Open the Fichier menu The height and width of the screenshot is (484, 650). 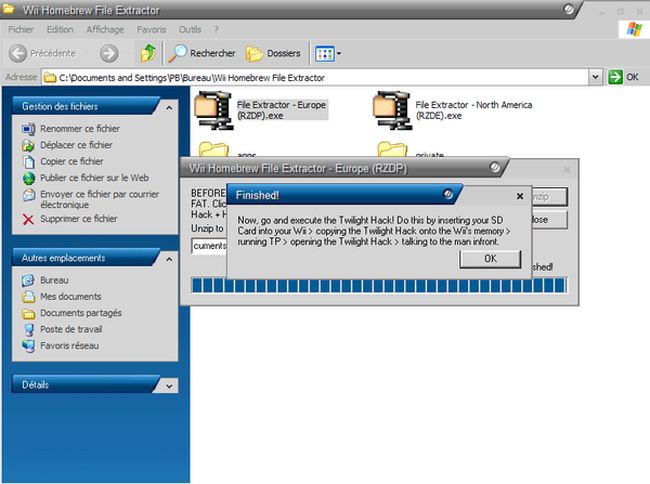pos(21,29)
